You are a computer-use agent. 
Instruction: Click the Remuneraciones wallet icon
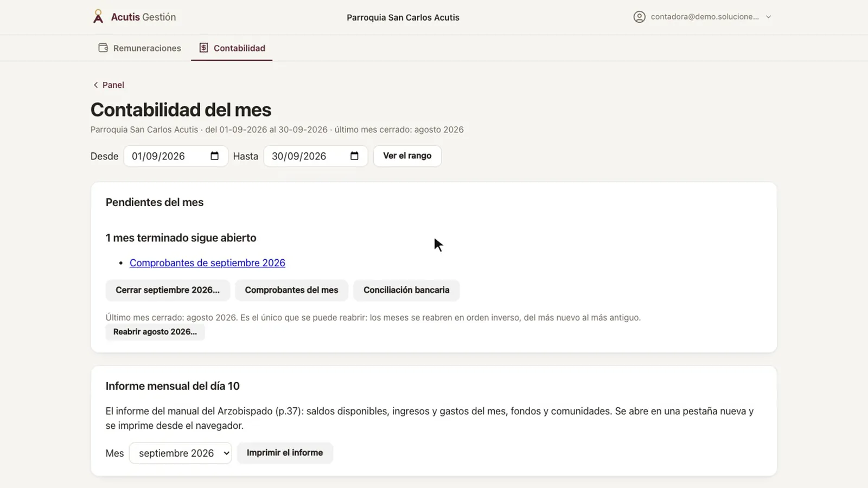click(103, 48)
